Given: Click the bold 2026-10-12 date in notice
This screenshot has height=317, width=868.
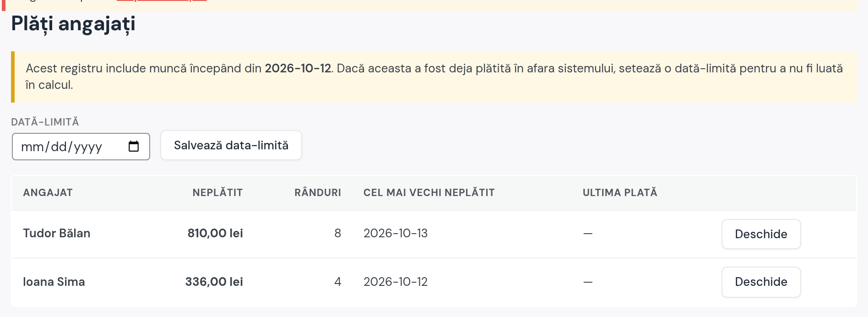Looking at the screenshot, I should [298, 68].
